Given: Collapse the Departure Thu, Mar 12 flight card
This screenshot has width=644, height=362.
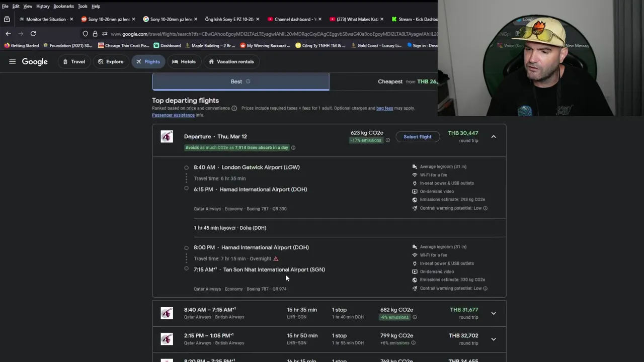Looking at the screenshot, I should click(x=494, y=137).
